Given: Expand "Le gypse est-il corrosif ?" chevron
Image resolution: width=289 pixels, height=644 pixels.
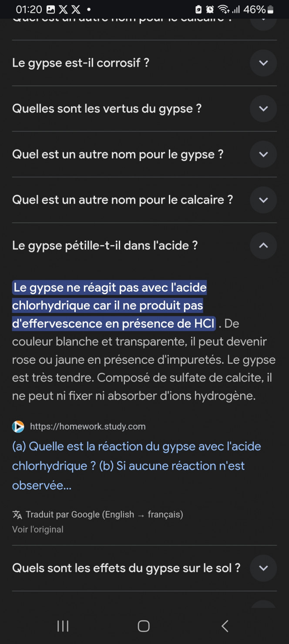Looking at the screenshot, I should coord(263,63).
